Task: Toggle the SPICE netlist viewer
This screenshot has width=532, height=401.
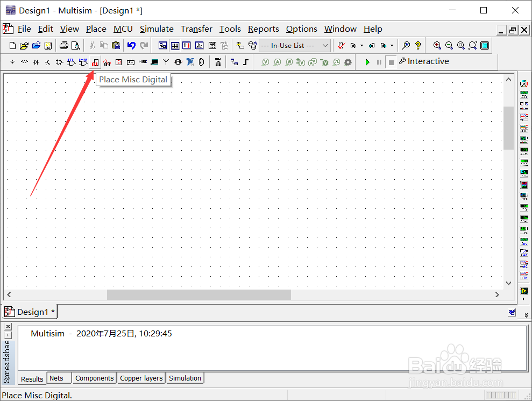Action: click(x=187, y=46)
